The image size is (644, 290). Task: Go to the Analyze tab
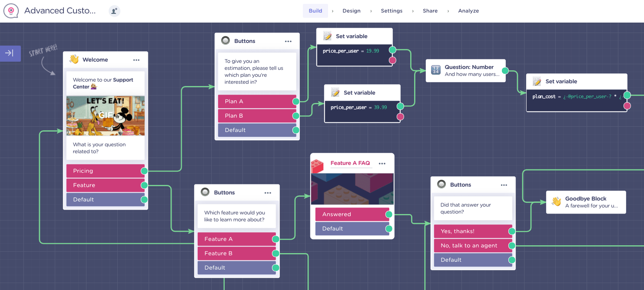468,11
